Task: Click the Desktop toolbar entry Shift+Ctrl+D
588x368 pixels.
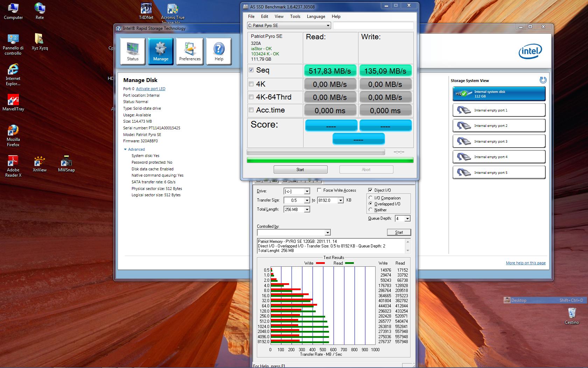Action: pyautogui.click(x=544, y=300)
